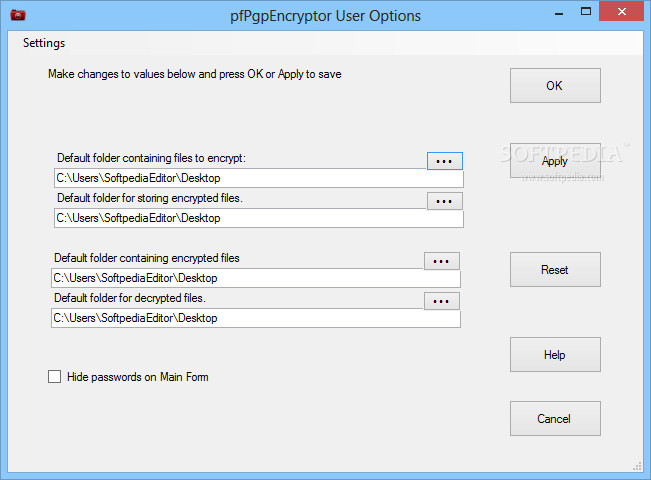Close the pfPgpEncryptor User Options window
This screenshot has height=480, width=651.
click(x=622, y=12)
